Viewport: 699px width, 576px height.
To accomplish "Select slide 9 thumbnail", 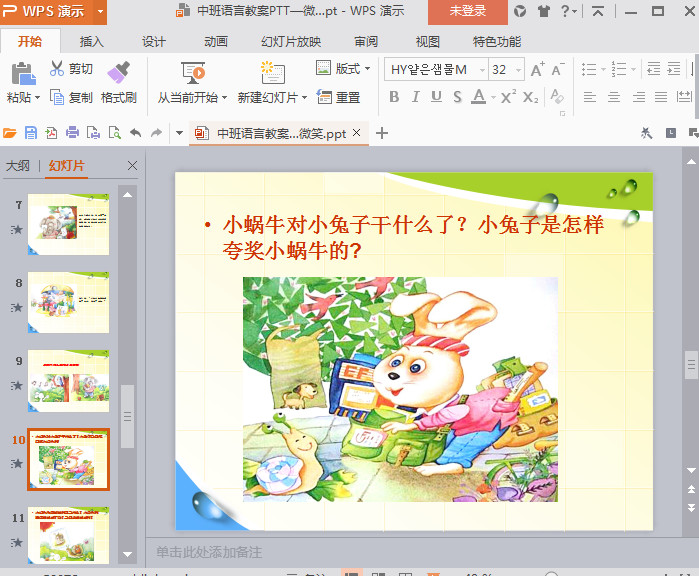I will (x=68, y=381).
